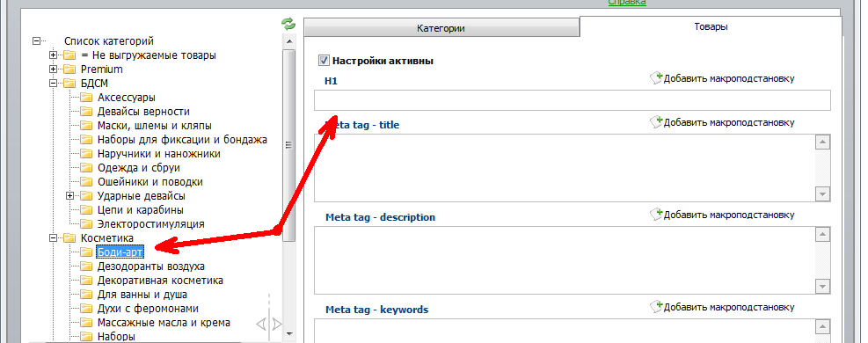This screenshot has width=868, height=343.
Task: Open the Справка help link
Action: pyautogui.click(x=627, y=3)
